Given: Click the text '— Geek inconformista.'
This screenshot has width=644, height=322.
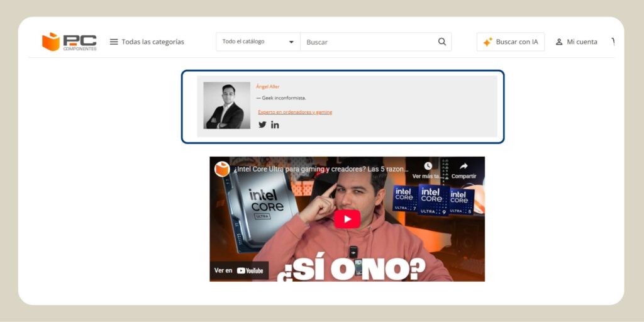Looking at the screenshot, I should tap(281, 98).
